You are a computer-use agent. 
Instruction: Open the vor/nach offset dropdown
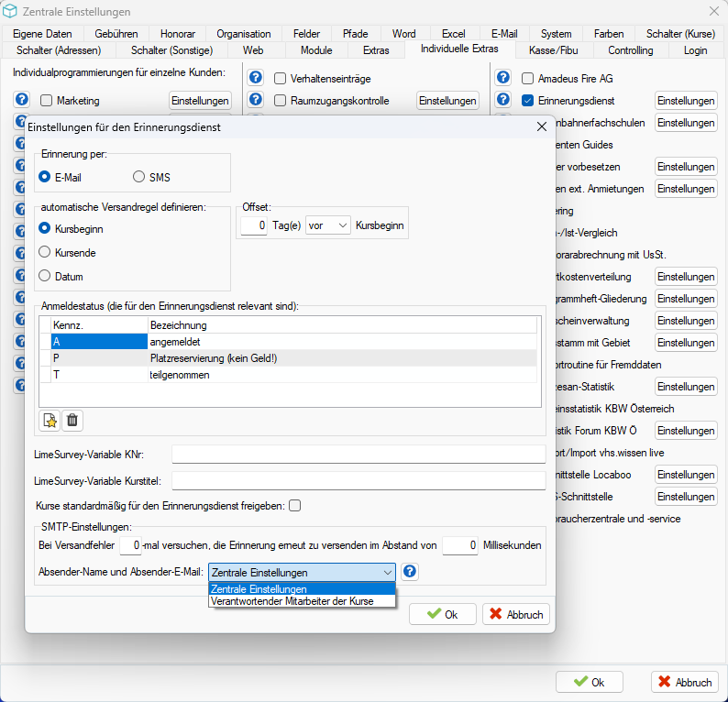pyautogui.click(x=328, y=225)
